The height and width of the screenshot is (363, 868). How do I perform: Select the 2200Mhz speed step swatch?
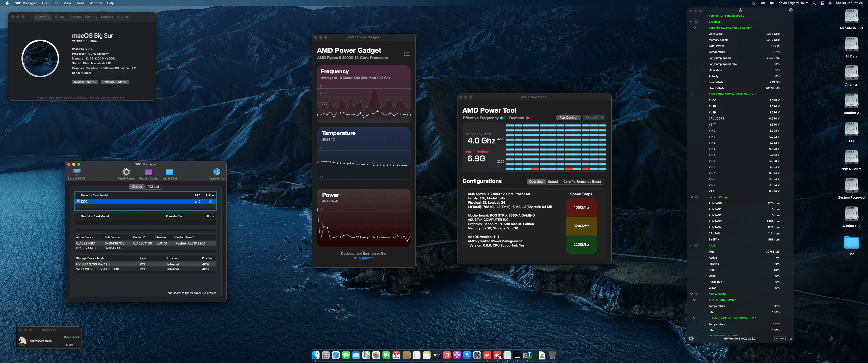tap(581, 245)
